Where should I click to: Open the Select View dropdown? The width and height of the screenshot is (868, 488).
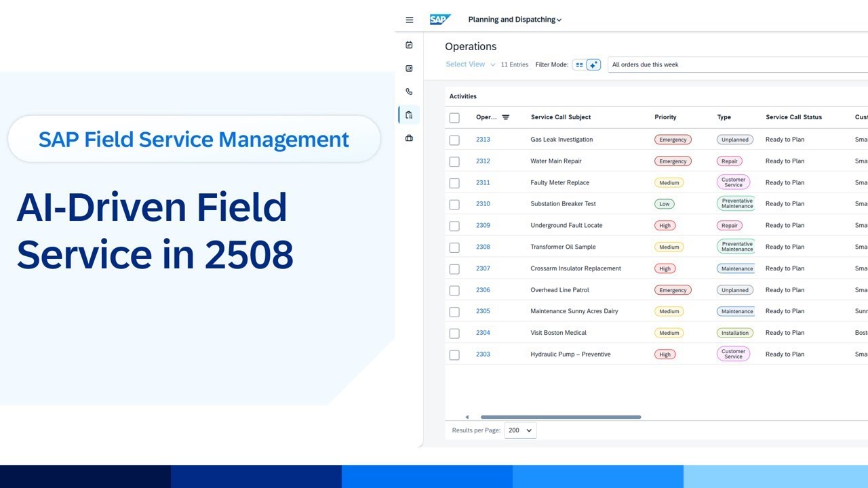(x=470, y=64)
